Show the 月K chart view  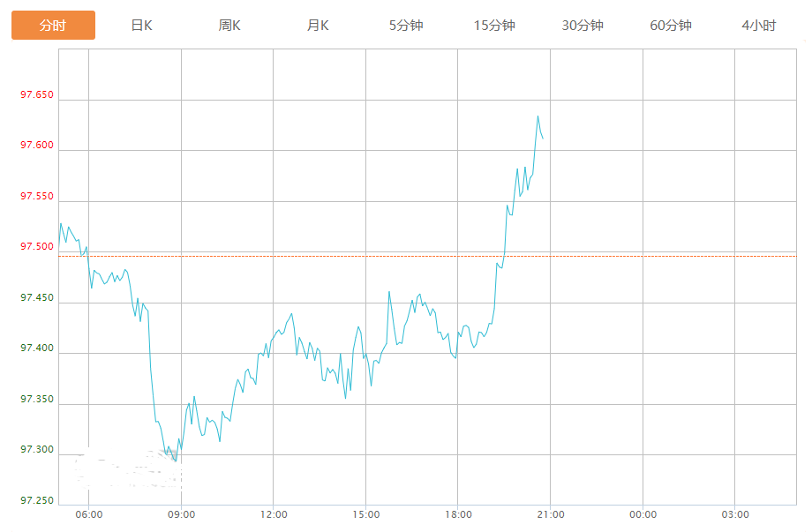(318, 26)
